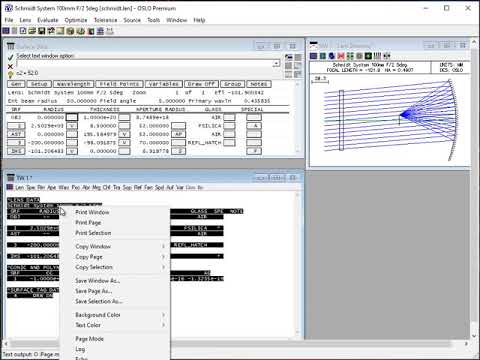Open the File menu
480x360 pixels.
click(x=9, y=20)
